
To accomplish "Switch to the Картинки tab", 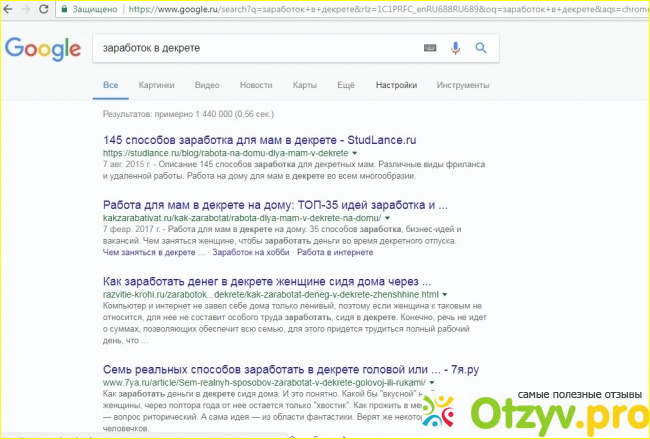I will [155, 86].
